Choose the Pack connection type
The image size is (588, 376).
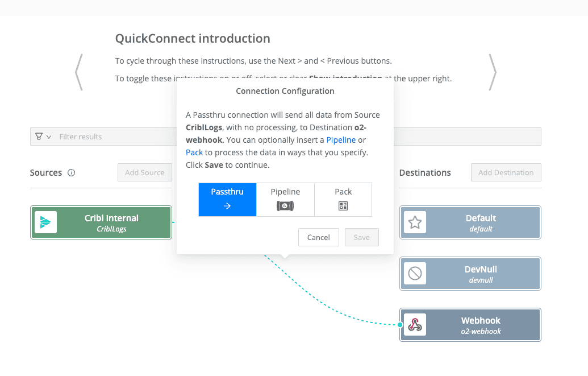(x=343, y=199)
